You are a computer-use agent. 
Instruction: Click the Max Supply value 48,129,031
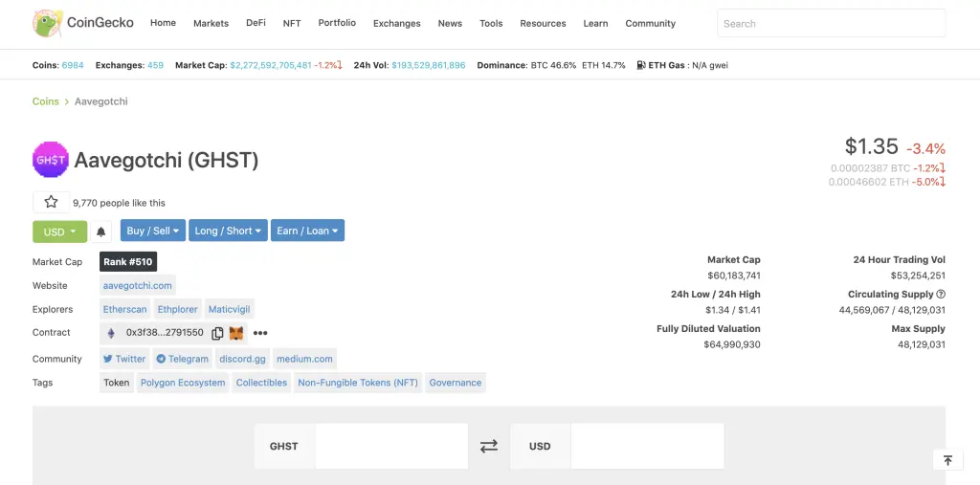coord(922,344)
